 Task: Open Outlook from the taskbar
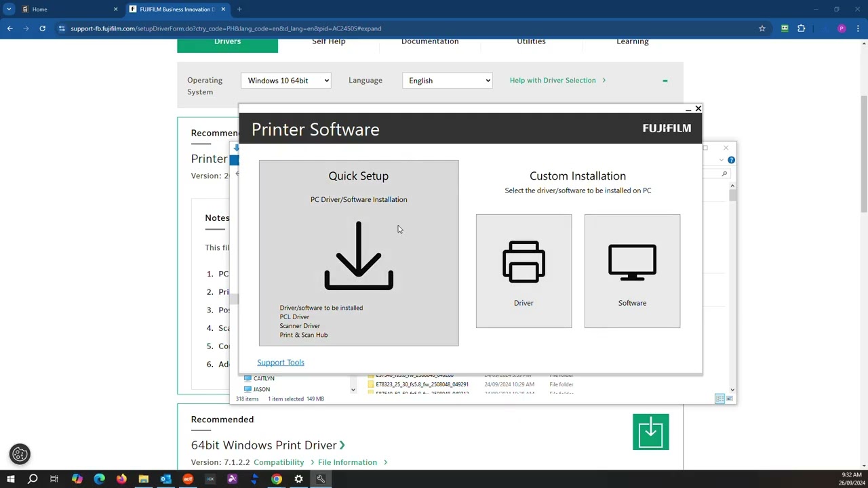click(165, 479)
